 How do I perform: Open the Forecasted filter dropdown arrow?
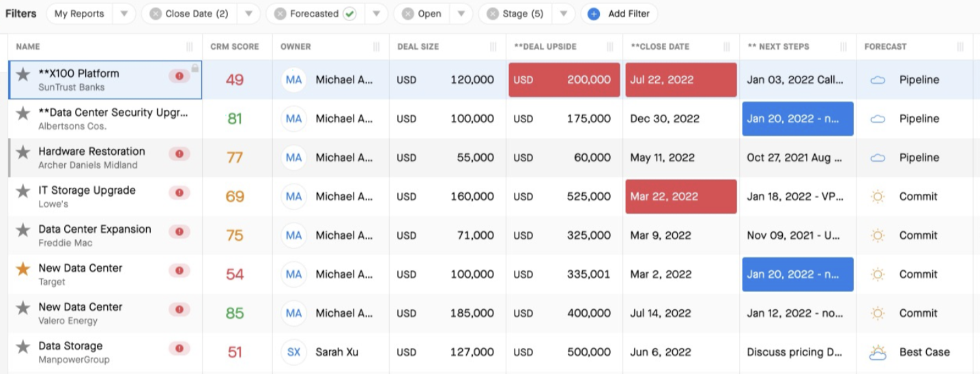pyautogui.click(x=376, y=14)
